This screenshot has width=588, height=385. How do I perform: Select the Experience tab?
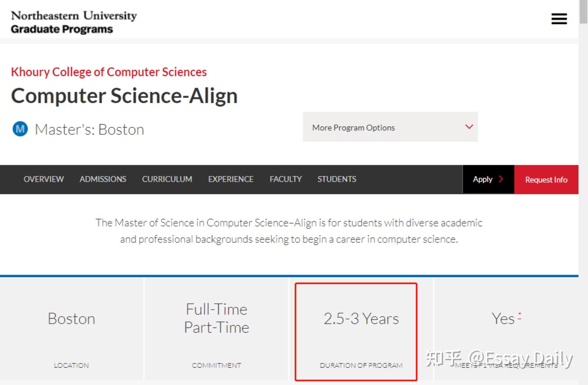click(231, 179)
